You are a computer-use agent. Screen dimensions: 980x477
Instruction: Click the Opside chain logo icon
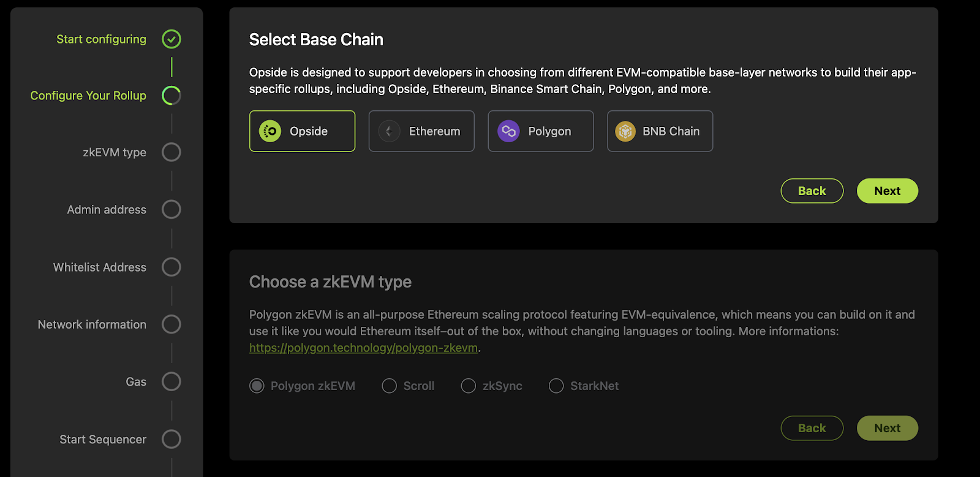[270, 131]
